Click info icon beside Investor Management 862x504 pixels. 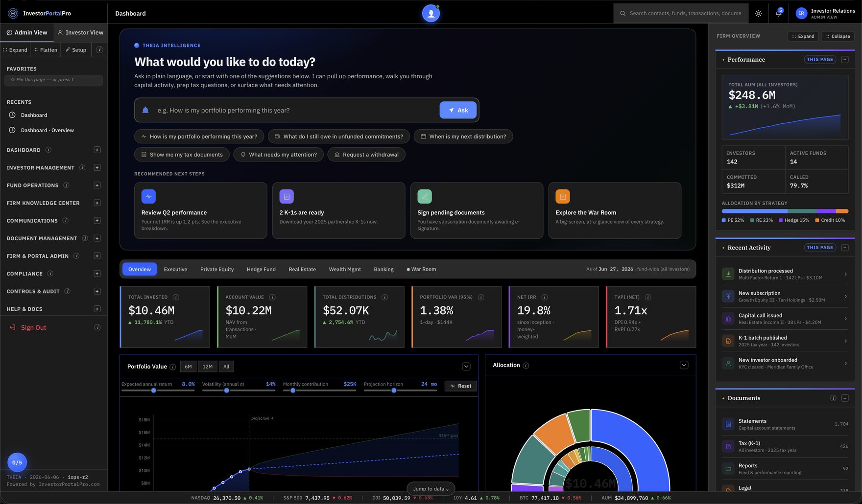(x=82, y=167)
